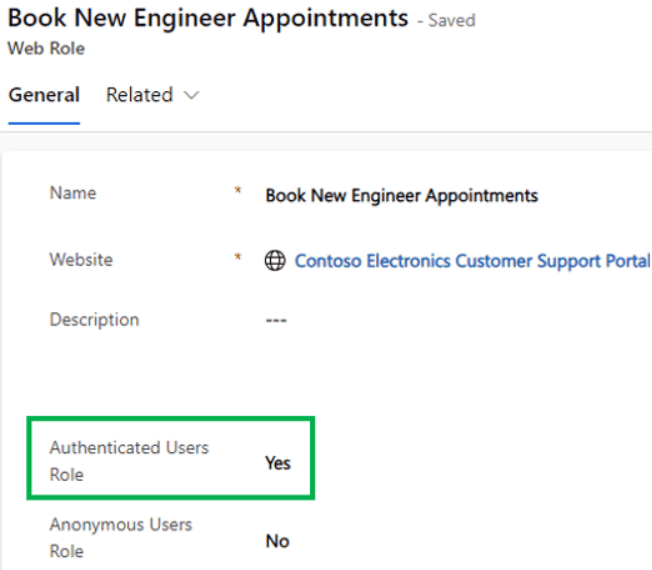Toggle Authenticated Users Role Yes value
The height and width of the screenshot is (570, 652).
click(277, 463)
